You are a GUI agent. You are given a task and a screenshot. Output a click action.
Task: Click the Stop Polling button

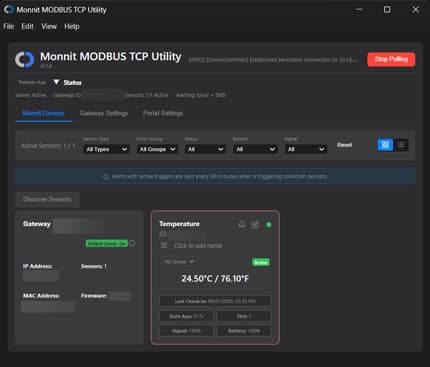(391, 59)
